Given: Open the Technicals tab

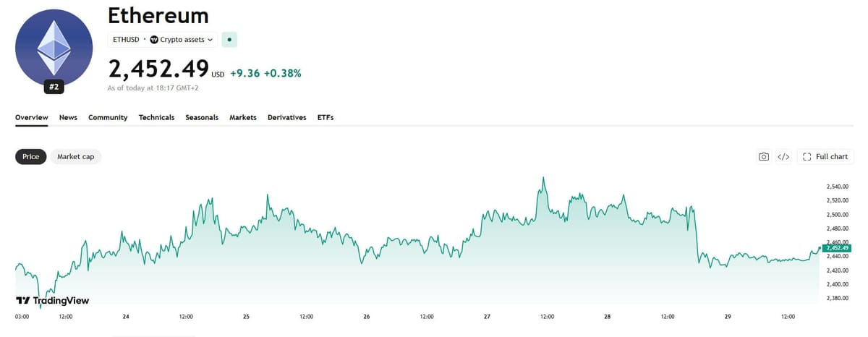Looking at the screenshot, I should pyautogui.click(x=156, y=117).
